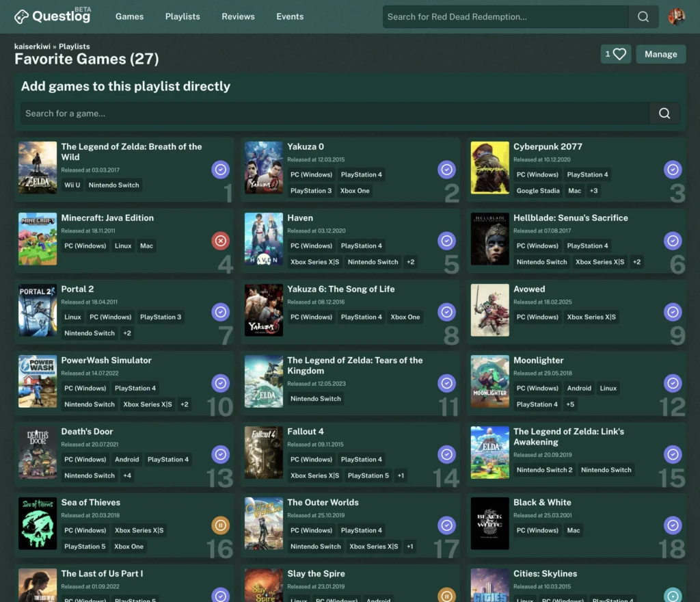700x602 pixels.
Task: Expand the +1 platforms on The Outer Worlds
Action: [410, 546]
